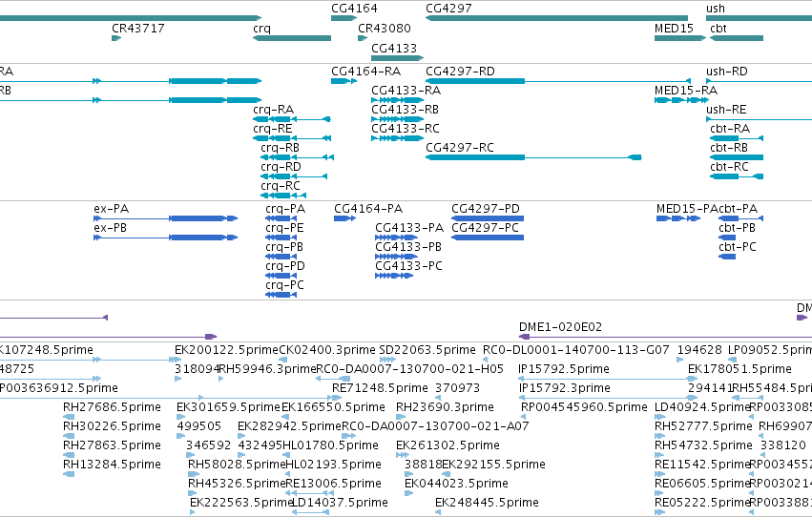
Task: Click protein crq-PA label
Action: point(285,209)
